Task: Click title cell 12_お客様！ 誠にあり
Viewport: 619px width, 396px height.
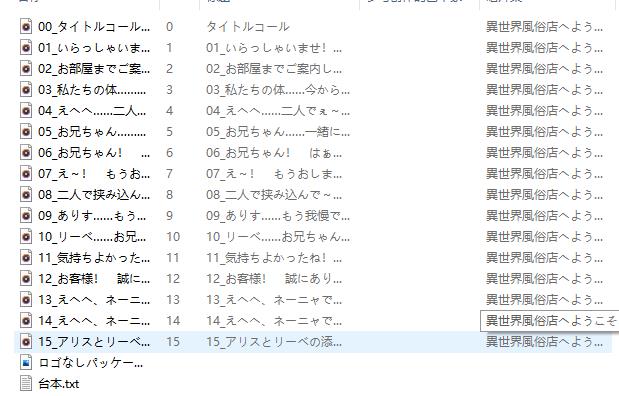Action: pyautogui.click(x=274, y=278)
